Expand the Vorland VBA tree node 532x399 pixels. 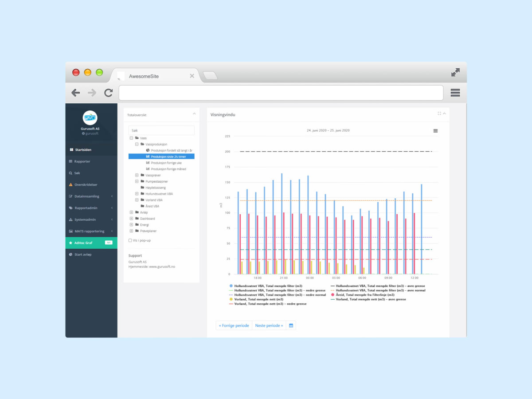click(137, 200)
